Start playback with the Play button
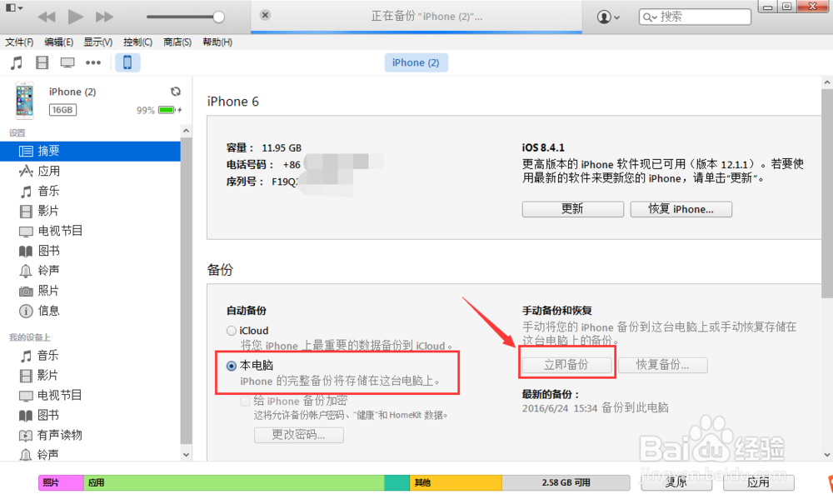 [76, 17]
